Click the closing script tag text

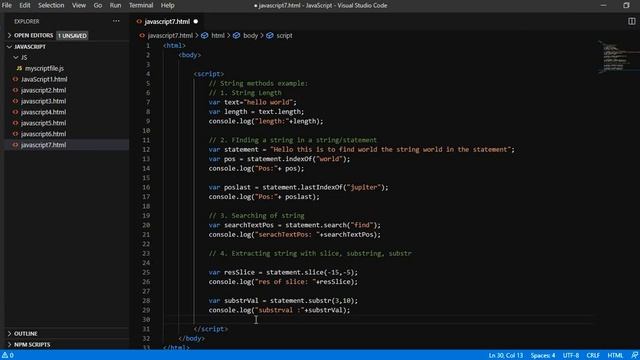point(211,329)
